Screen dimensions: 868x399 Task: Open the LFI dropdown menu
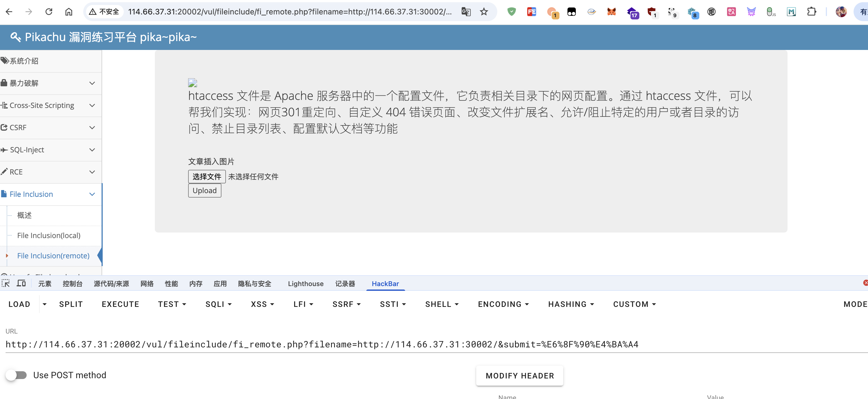[x=303, y=304]
